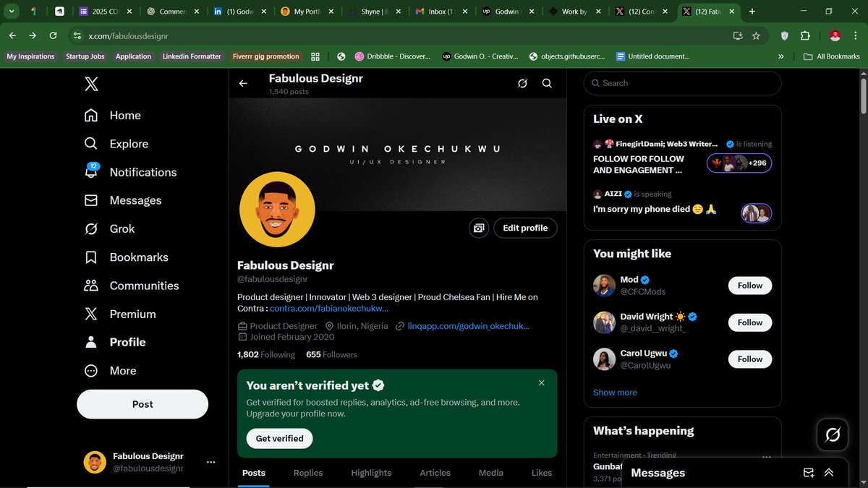
Task: Follow David Wright
Action: [750, 322]
